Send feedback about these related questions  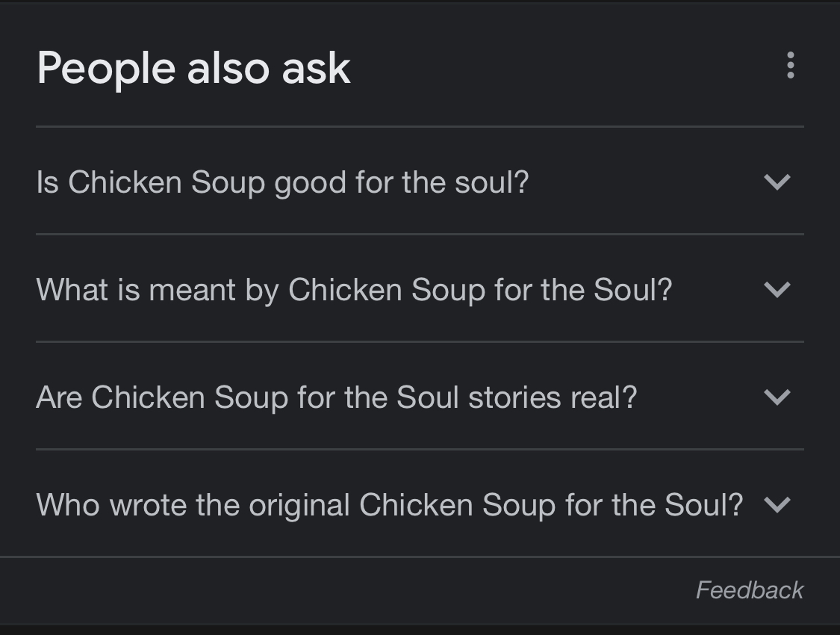click(749, 590)
